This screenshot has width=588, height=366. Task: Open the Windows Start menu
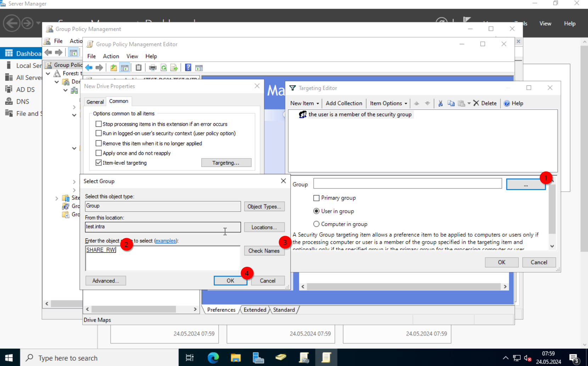pos(9,357)
